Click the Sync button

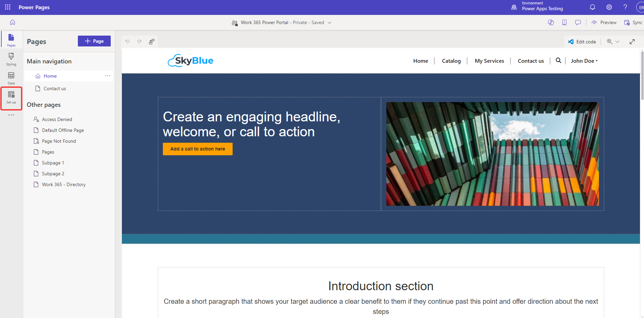point(634,22)
